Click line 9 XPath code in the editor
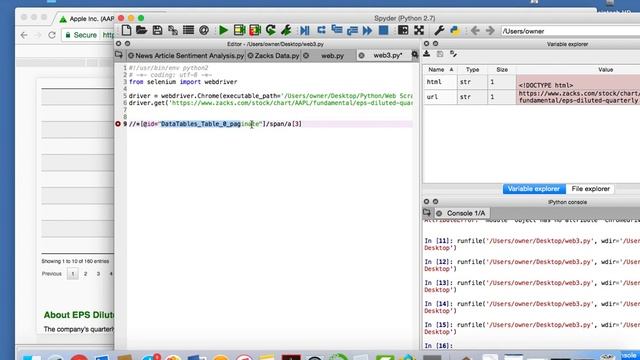The image size is (640, 360). pos(215,124)
